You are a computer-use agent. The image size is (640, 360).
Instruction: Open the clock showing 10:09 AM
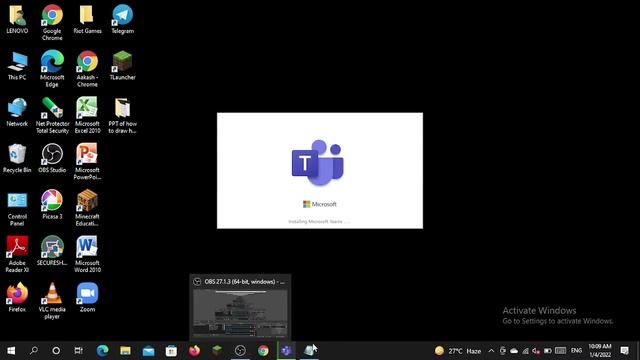[x=600, y=351]
